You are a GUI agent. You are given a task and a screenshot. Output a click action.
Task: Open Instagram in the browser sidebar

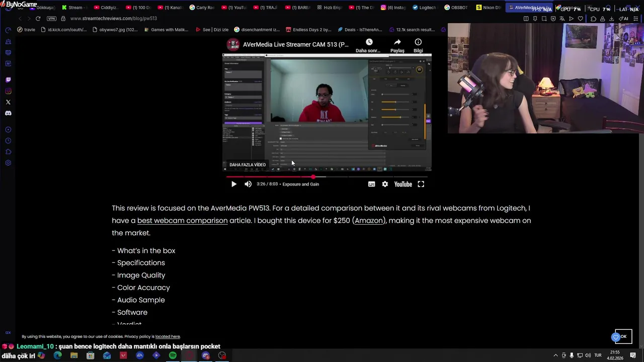click(x=8, y=91)
